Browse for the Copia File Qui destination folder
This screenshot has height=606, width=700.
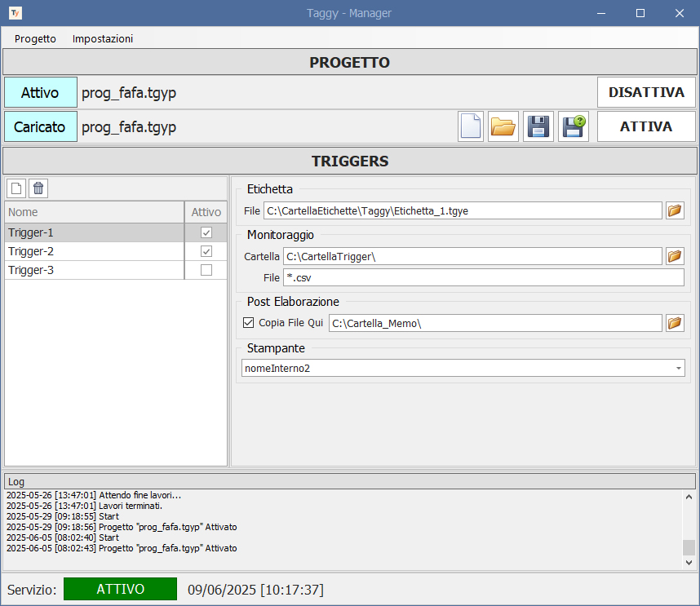coord(675,323)
